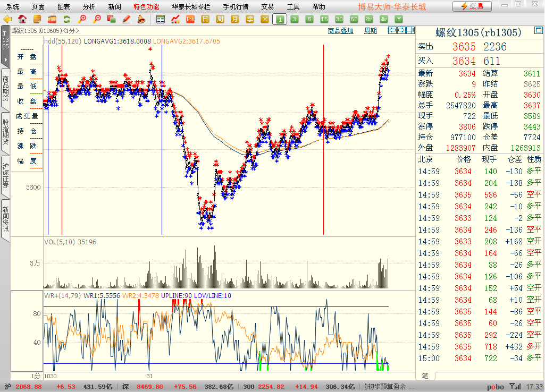Switch to weekly 周 K-line

pos(220,19)
